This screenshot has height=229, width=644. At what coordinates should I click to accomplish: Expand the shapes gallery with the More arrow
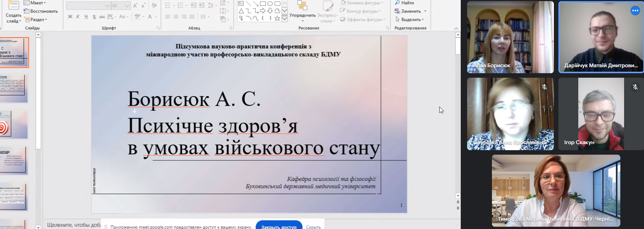(x=285, y=18)
